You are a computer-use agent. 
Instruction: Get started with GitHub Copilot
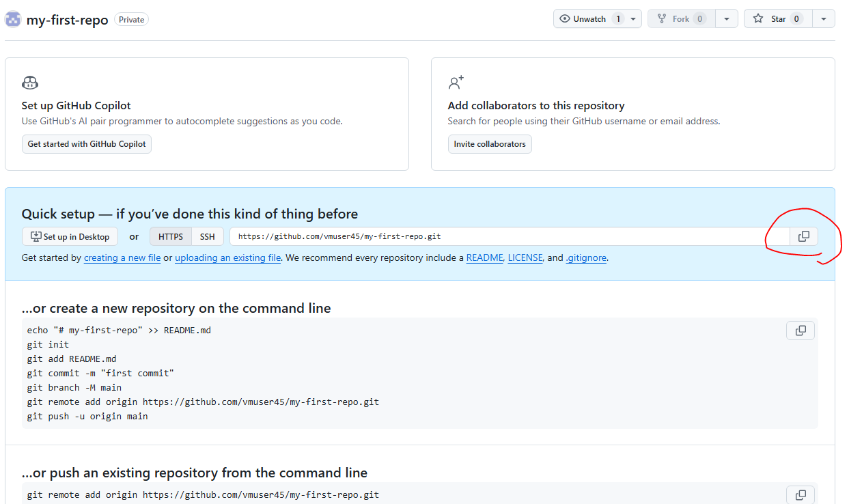87,144
